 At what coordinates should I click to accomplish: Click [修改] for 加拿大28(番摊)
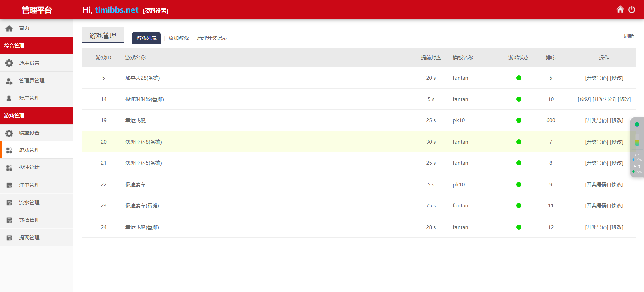(616, 78)
